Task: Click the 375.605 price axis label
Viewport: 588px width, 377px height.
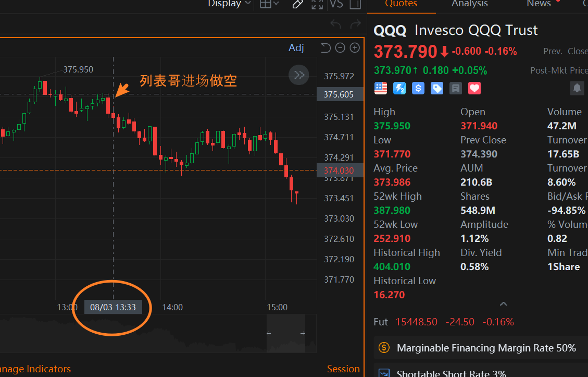Action: pyautogui.click(x=340, y=94)
